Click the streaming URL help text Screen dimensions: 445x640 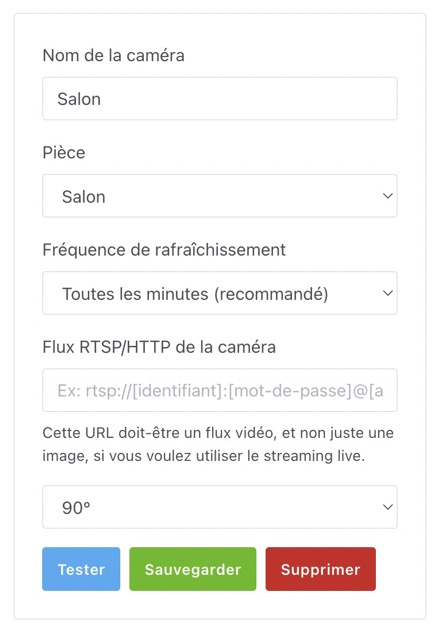point(218,444)
